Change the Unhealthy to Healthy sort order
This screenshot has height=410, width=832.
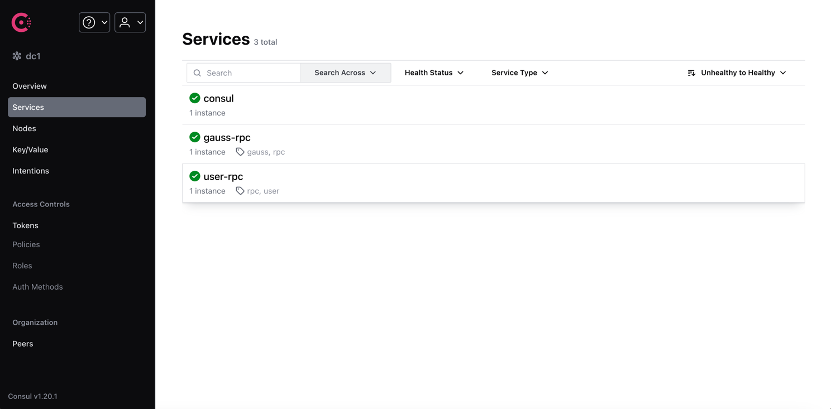(x=737, y=73)
